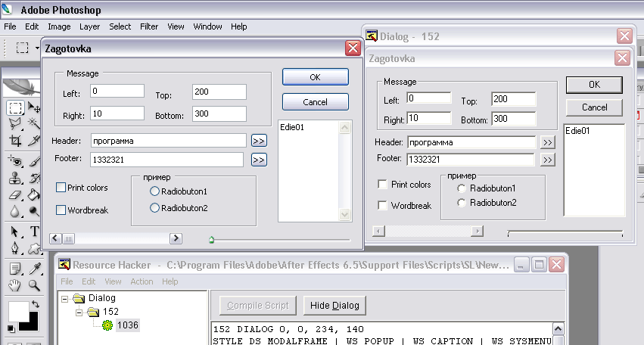The image size is (644, 345).
Task: Select the Pen tool
Action: pyautogui.click(x=15, y=248)
